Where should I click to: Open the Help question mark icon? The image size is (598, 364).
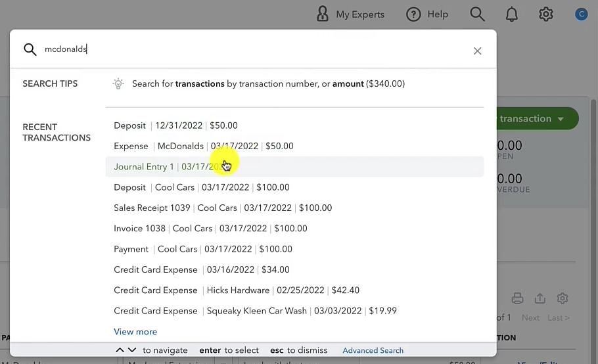point(413,14)
